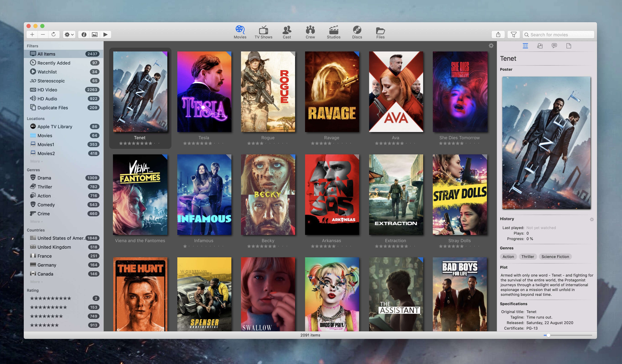
Task: Click the refresh toolbar button
Action: [x=54, y=35]
